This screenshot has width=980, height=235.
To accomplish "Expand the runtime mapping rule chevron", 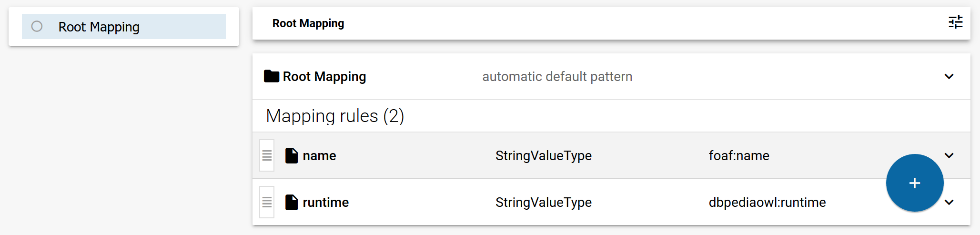I will (x=949, y=202).
